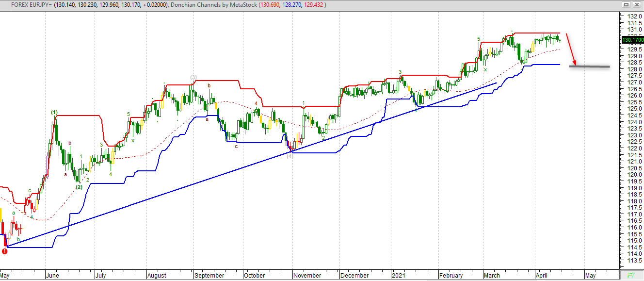The image size is (644, 281).
Task: Click the May label on the time axis
Action: [4, 275]
